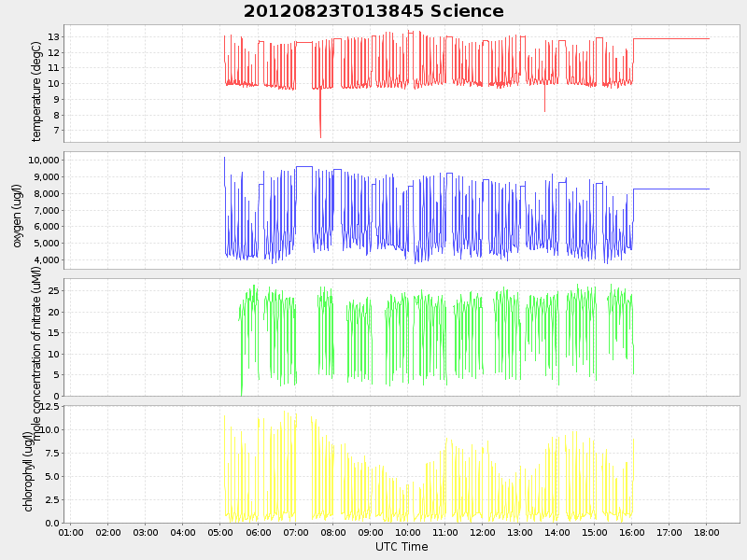This screenshot has width=747, height=560.
Task: Click the 14:00 time tick label
Action: pyautogui.click(x=557, y=532)
